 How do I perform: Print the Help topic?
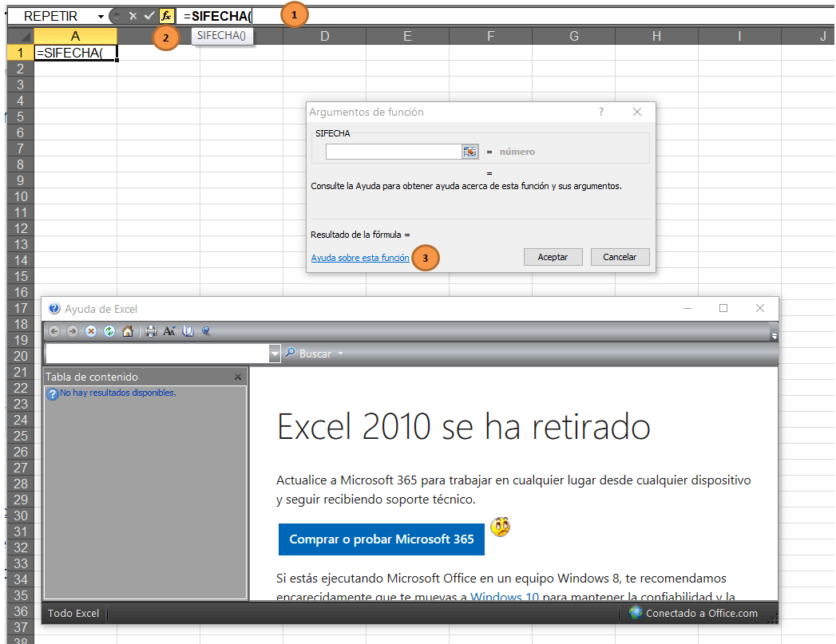pos(151,331)
